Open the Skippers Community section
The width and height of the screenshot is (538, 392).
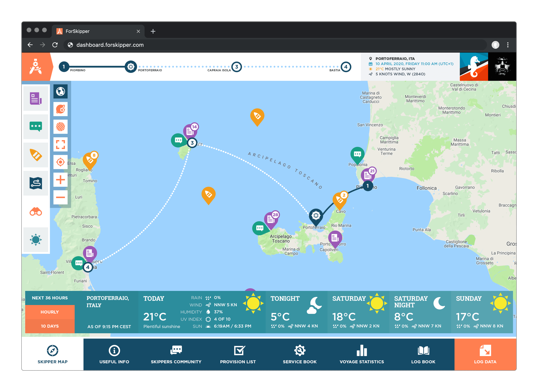click(x=176, y=354)
